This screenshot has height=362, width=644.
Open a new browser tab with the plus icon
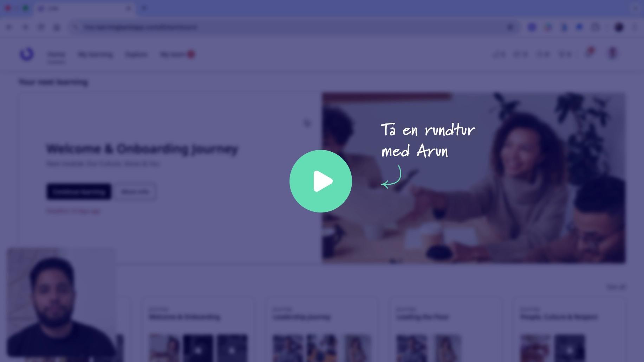click(x=144, y=8)
